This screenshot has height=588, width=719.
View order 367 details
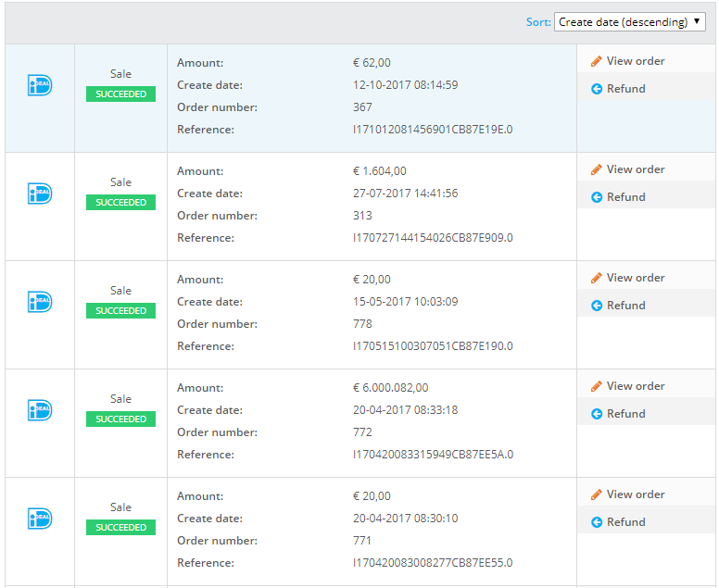pos(635,61)
